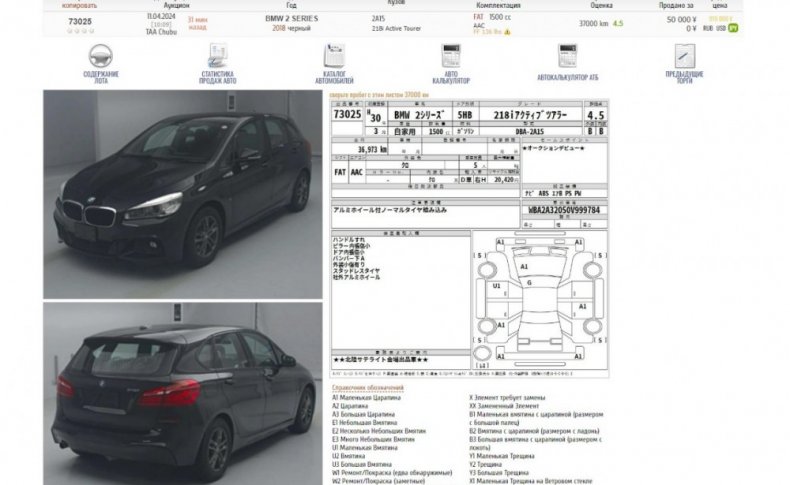Click the Продано за column header
790x485 pixels.
point(676,6)
